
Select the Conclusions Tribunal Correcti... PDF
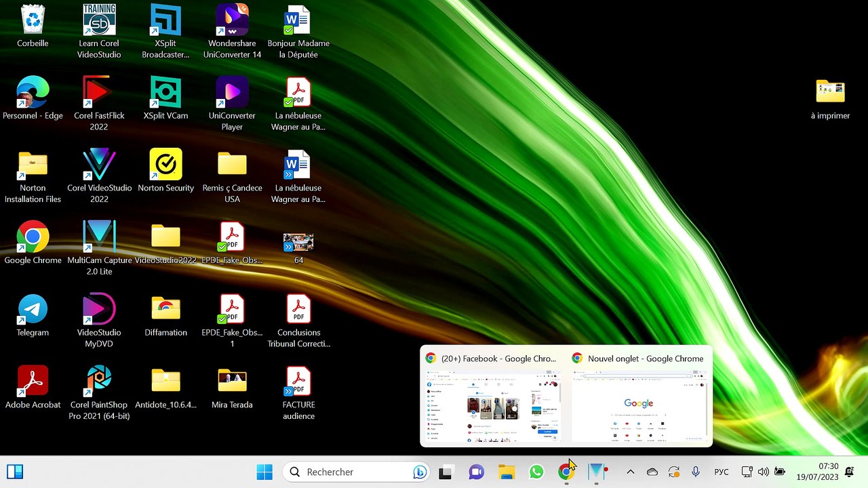pos(298,321)
